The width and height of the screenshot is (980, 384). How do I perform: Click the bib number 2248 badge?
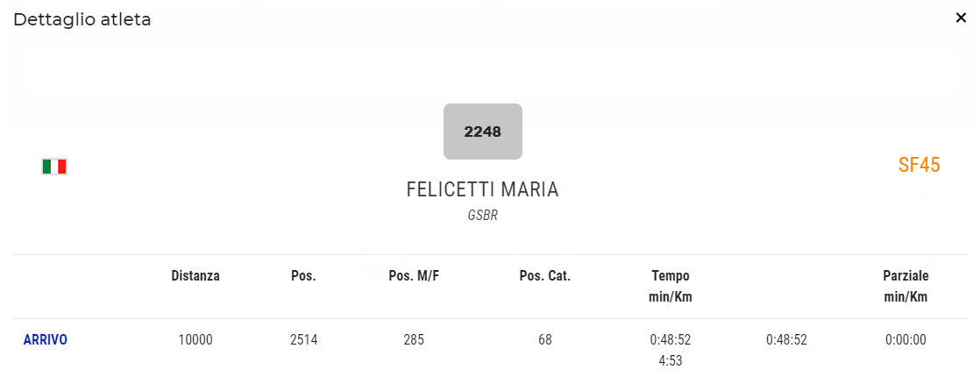[x=483, y=132]
